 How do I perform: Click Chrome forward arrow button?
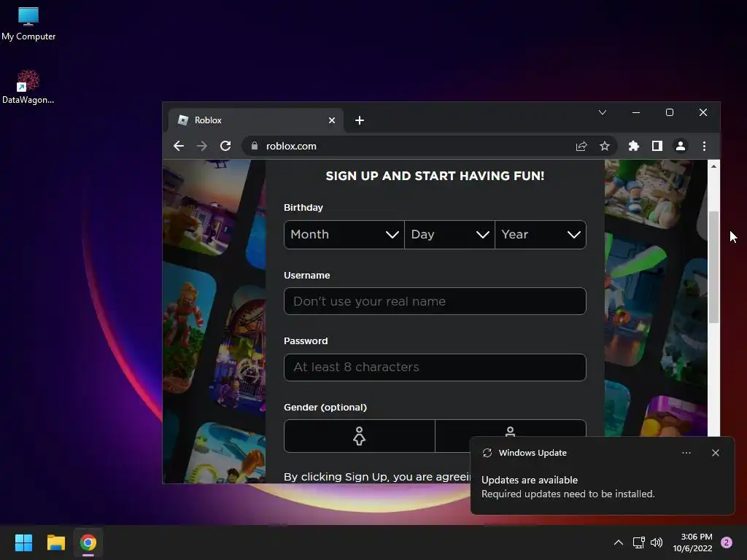[x=202, y=146]
